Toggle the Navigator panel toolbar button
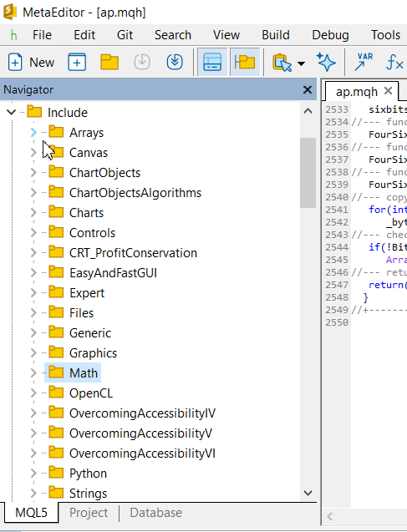Image resolution: width=407 pixels, height=532 pixels. [x=212, y=63]
